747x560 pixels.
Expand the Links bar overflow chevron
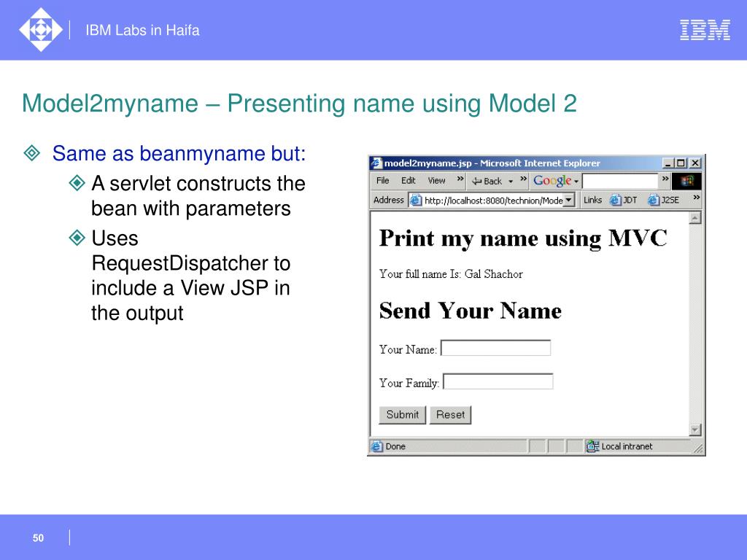coord(696,197)
